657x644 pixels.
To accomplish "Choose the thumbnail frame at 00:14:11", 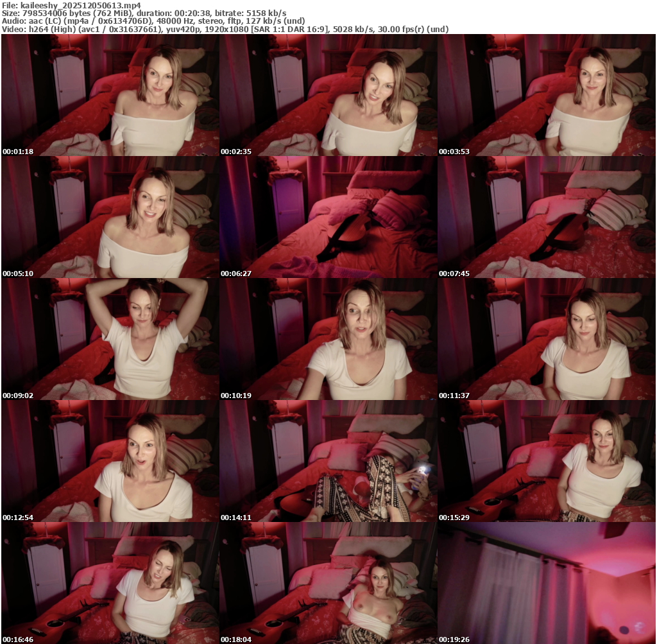I will coord(328,461).
